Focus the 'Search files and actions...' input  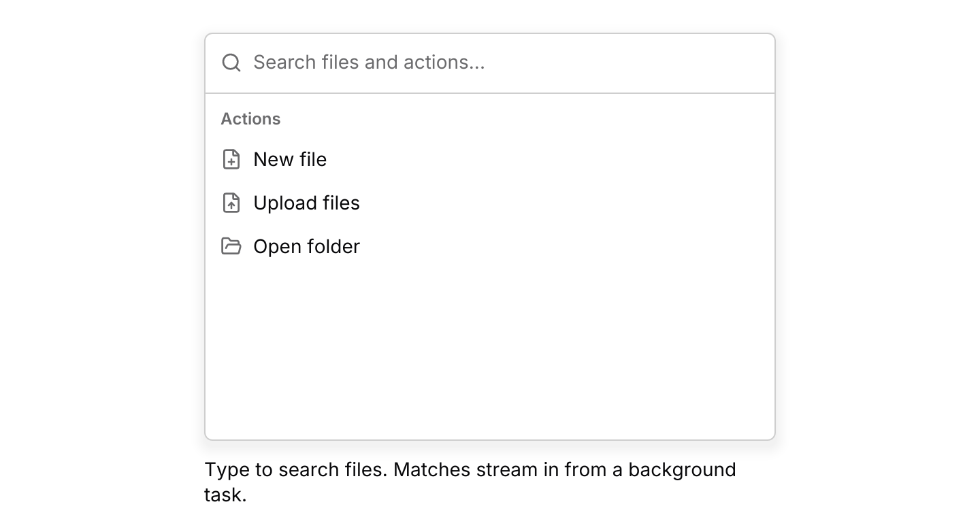tap(506, 63)
